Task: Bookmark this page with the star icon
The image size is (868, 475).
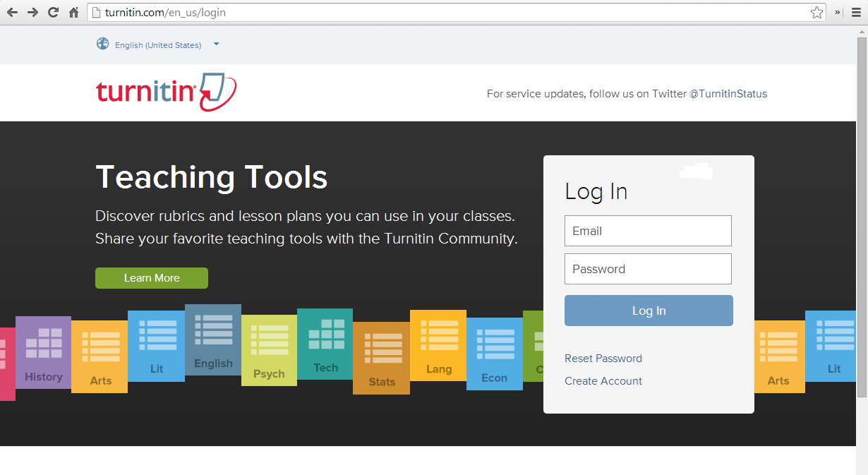Action: (816, 12)
